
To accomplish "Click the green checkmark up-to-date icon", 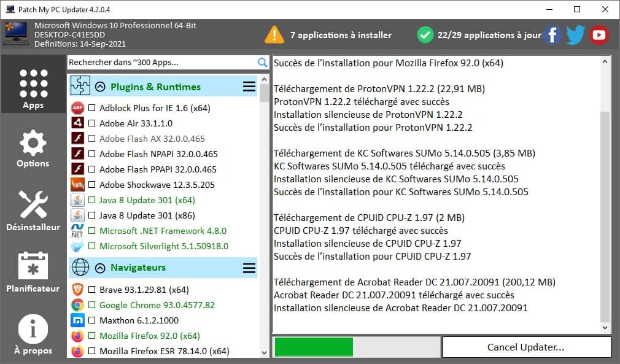I will click(x=425, y=35).
